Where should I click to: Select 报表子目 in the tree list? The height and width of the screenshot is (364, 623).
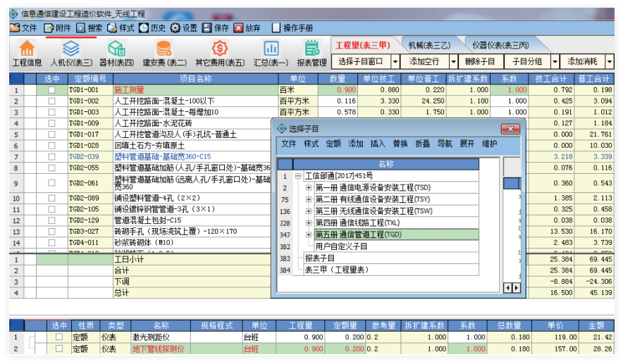320,258
